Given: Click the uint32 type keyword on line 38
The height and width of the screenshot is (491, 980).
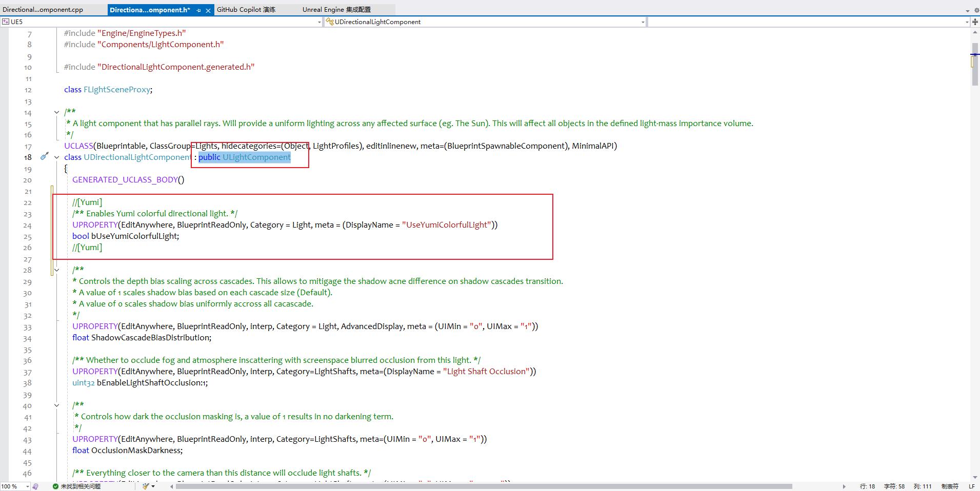Looking at the screenshot, I should coord(84,383).
